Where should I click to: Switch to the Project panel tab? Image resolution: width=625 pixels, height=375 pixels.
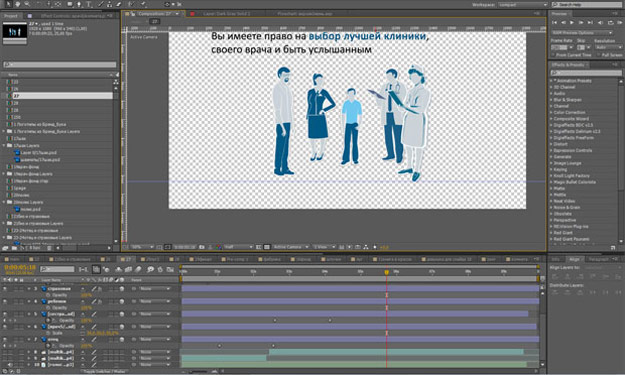pyautogui.click(x=11, y=16)
